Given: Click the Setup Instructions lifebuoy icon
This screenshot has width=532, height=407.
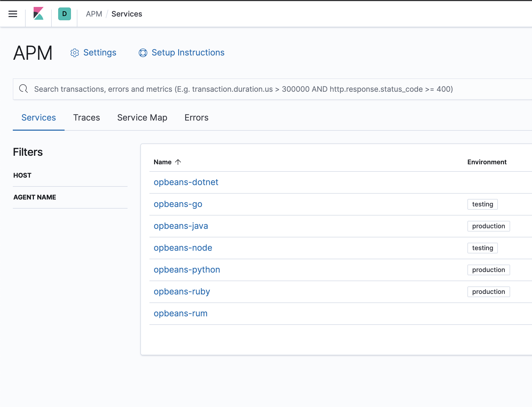Looking at the screenshot, I should pos(143,53).
